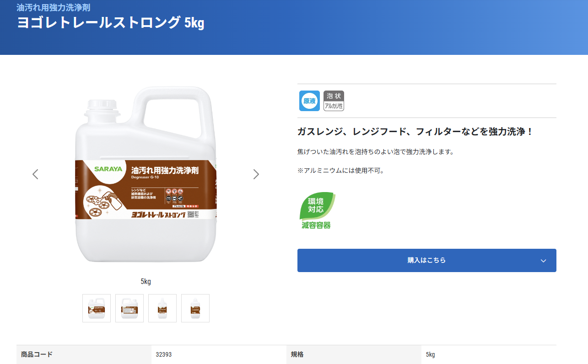Click the main product bottle image
Viewport: 588px width, 364px height.
[146, 178]
